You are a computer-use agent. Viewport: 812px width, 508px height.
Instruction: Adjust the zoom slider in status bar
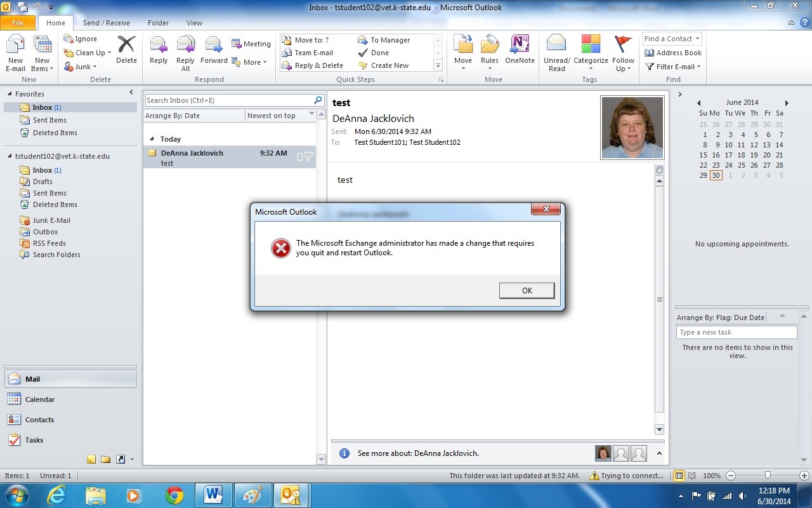(768, 476)
